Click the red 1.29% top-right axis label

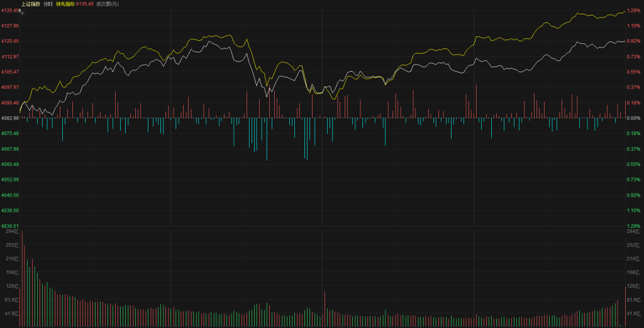[633, 11]
